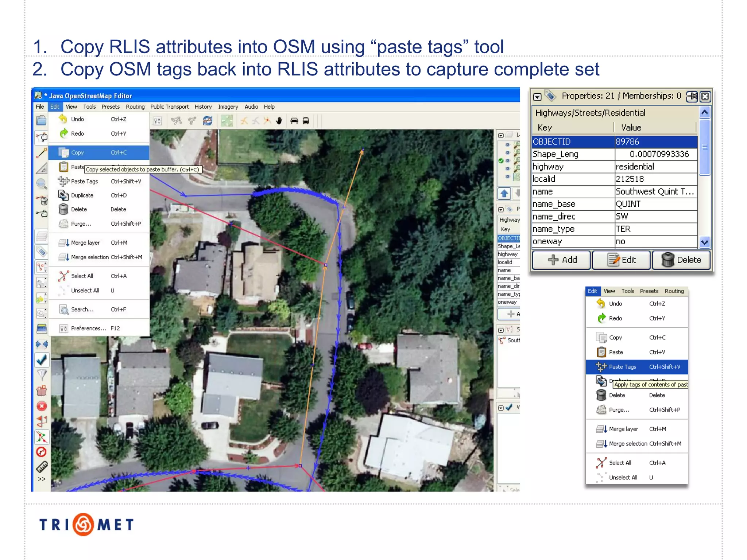Click the orange star split node icon
Image resolution: width=747 pixels, height=560 pixels.
coord(267,121)
